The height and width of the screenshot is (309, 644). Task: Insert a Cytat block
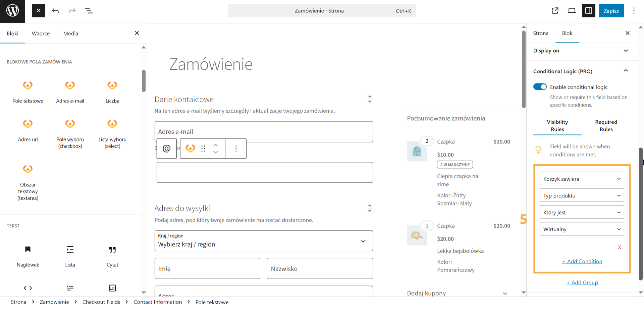[x=112, y=250]
